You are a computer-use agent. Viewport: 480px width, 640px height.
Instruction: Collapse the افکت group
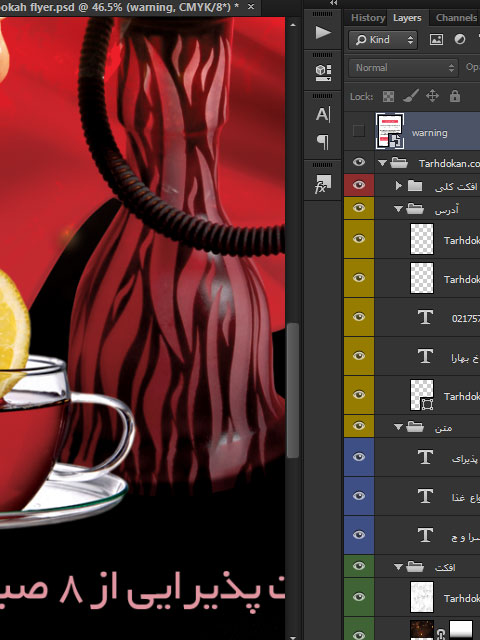tap(398, 567)
